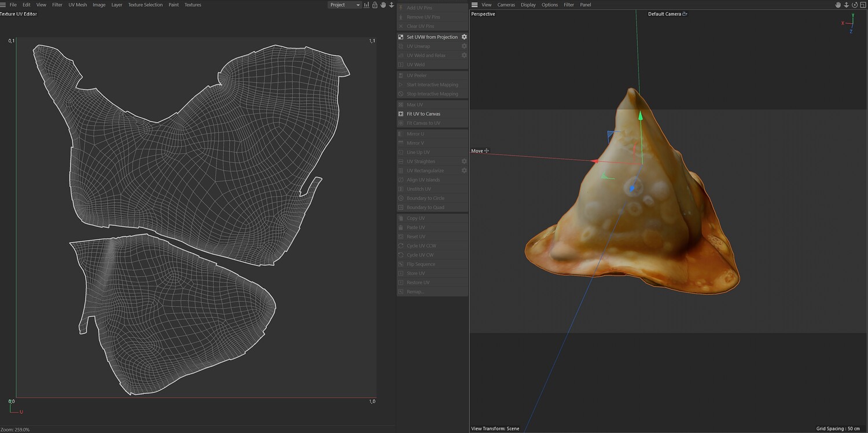Open UV Rectangularize settings gear

[464, 171]
